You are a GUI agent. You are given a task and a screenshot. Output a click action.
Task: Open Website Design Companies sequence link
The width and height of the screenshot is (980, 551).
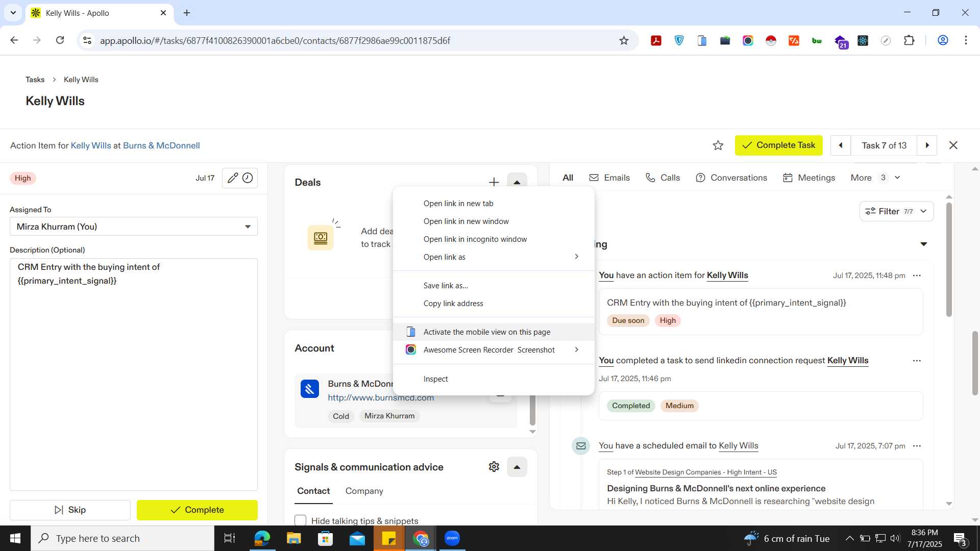tap(705, 472)
